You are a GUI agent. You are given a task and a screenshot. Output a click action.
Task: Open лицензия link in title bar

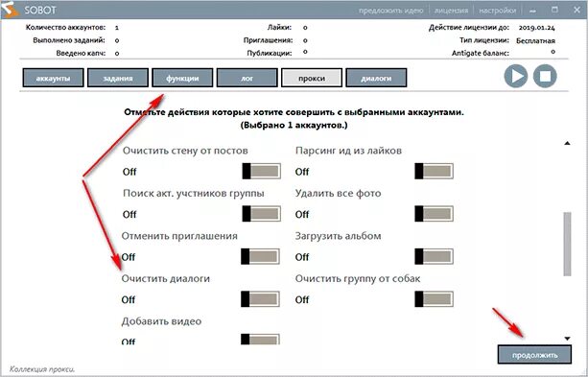point(451,11)
